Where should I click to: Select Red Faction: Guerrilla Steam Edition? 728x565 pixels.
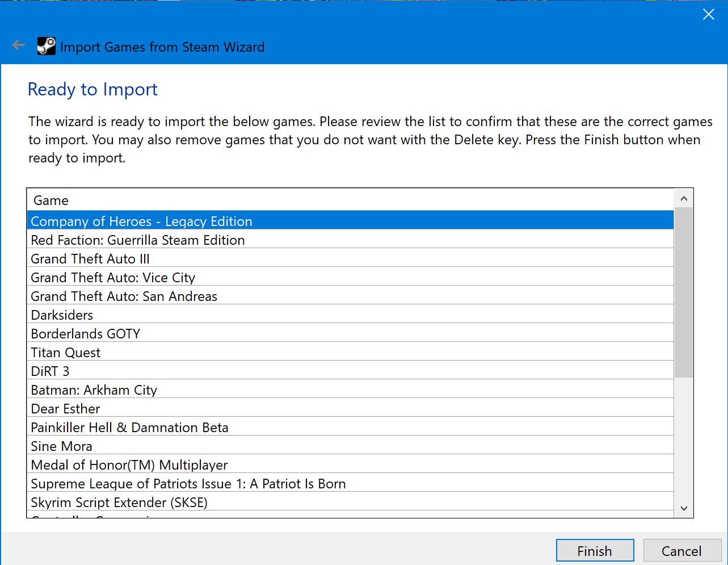[351, 239]
